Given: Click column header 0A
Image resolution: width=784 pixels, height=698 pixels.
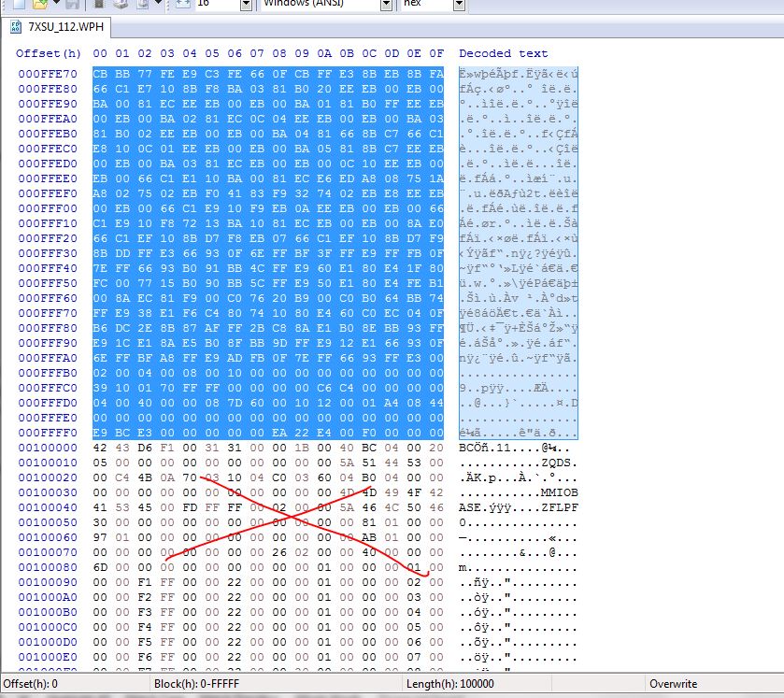Looking at the screenshot, I should pos(324,53).
